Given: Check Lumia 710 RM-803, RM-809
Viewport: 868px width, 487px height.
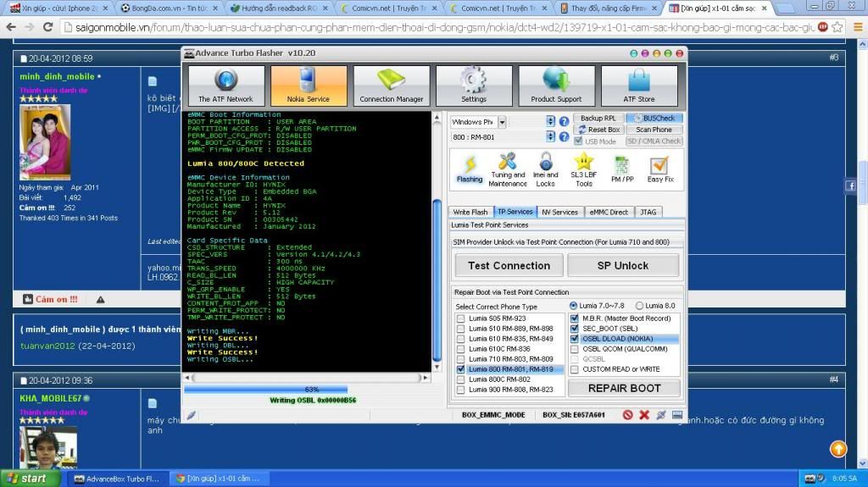Looking at the screenshot, I should (460, 359).
